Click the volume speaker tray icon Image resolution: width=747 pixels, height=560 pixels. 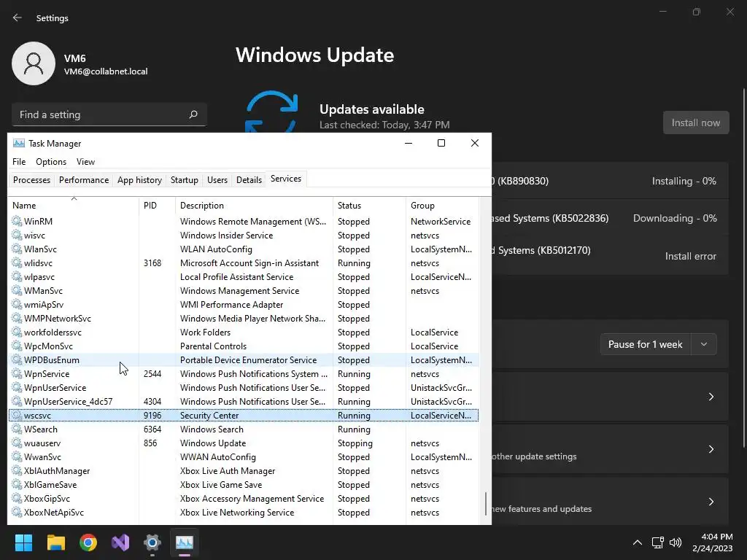pos(676,542)
